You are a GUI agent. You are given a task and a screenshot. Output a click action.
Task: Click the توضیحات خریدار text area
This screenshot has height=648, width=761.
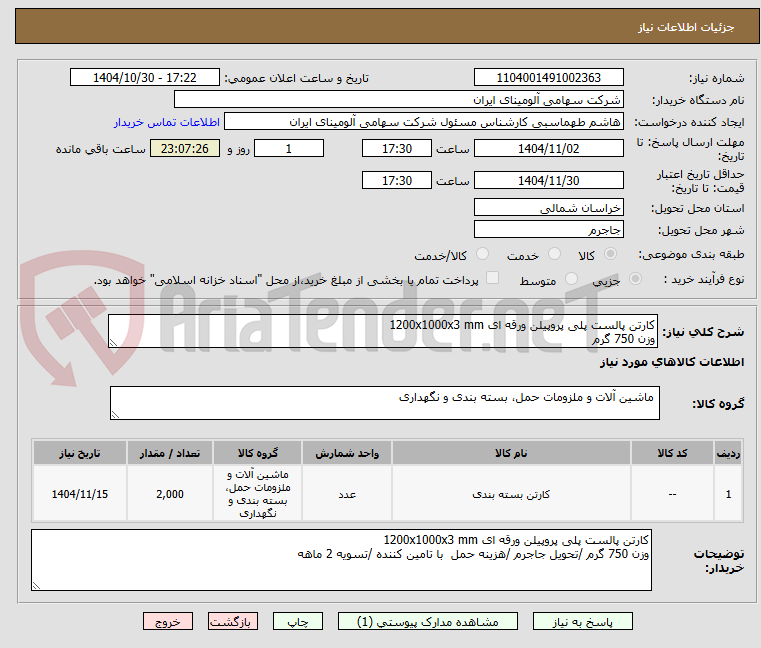pos(341,560)
